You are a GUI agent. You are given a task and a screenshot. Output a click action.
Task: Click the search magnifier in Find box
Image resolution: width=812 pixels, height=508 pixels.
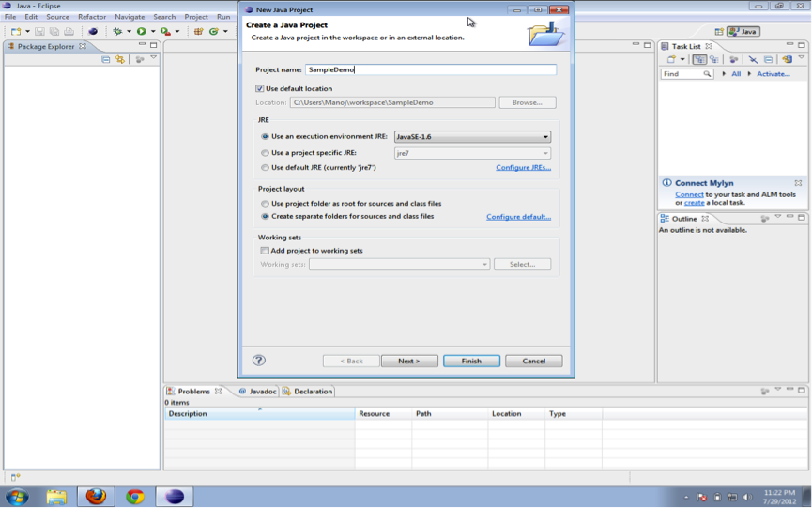point(707,74)
